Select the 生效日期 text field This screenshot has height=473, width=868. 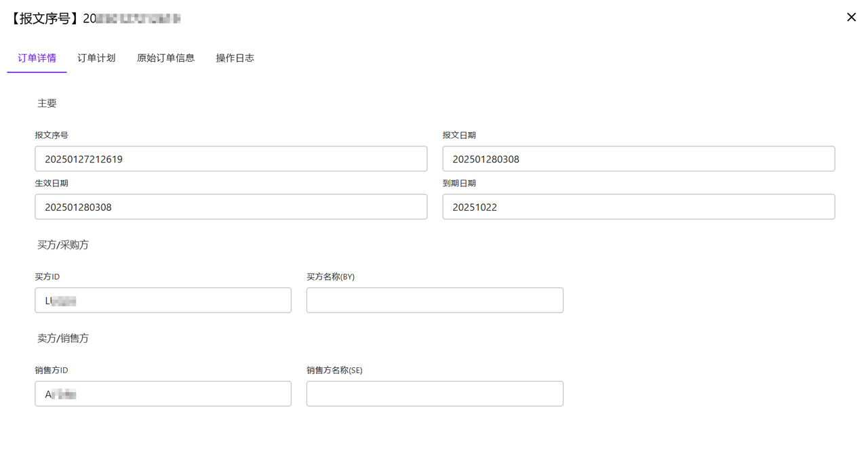coord(231,207)
